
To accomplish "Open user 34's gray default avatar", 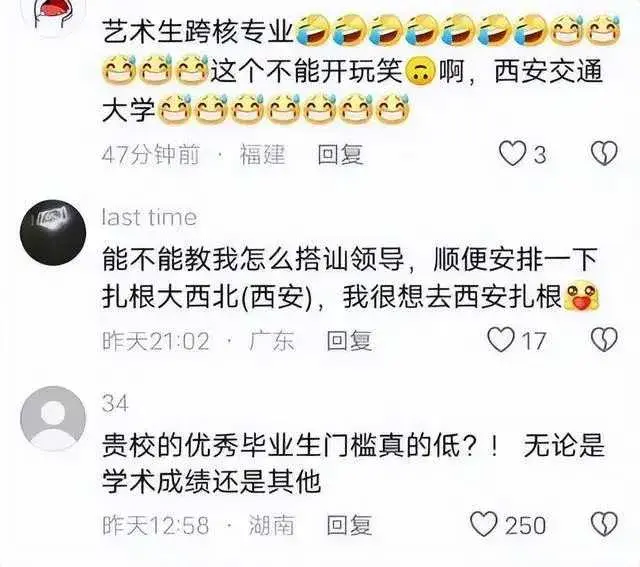I will coord(53,418).
